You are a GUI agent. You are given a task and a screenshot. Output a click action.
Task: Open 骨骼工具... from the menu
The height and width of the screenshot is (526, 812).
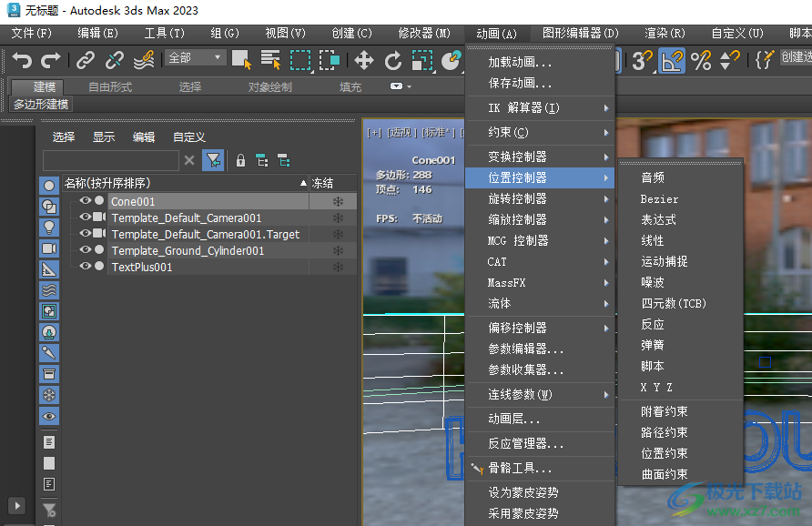pos(540,469)
